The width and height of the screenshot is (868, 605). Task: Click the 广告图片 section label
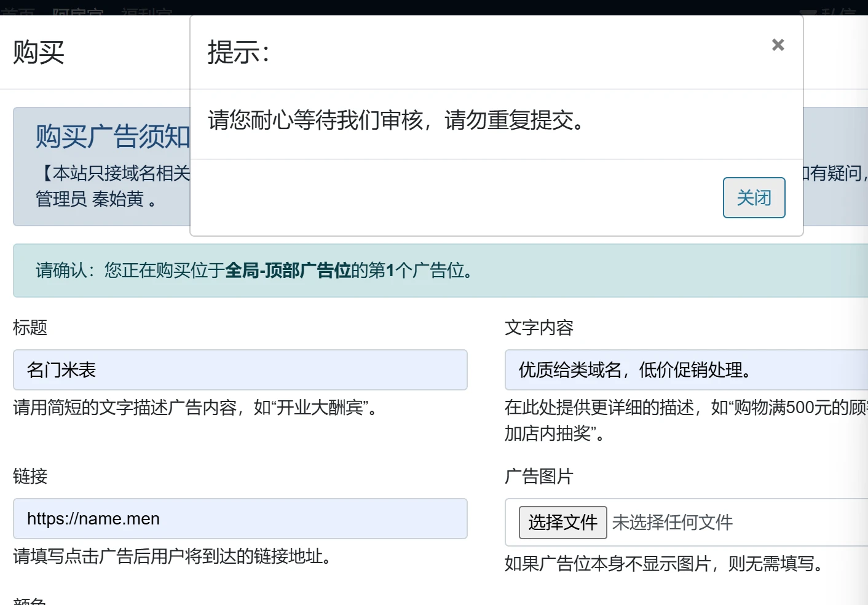tap(539, 476)
